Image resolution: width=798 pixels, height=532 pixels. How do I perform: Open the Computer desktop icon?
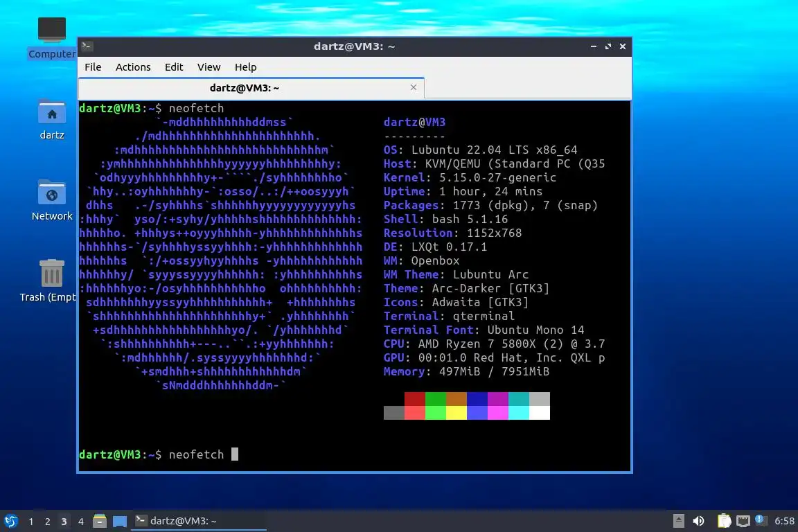[52, 37]
